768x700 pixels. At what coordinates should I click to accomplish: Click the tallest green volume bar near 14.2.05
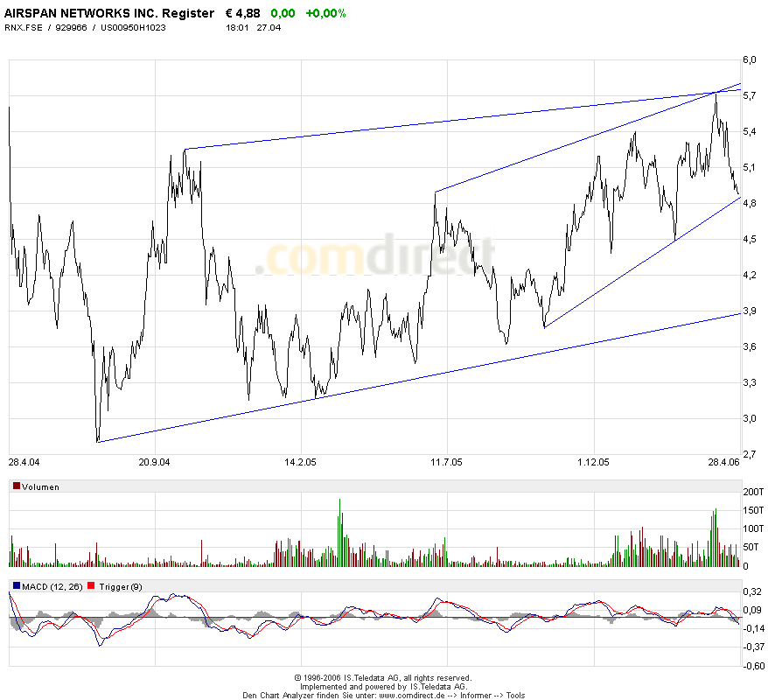(339, 533)
